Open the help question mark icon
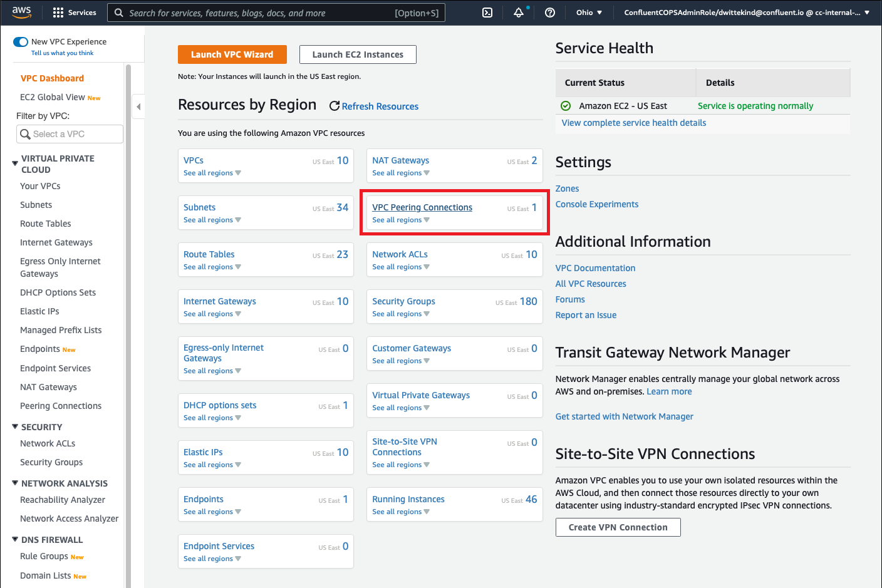882x588 pixels. point(550,13)
